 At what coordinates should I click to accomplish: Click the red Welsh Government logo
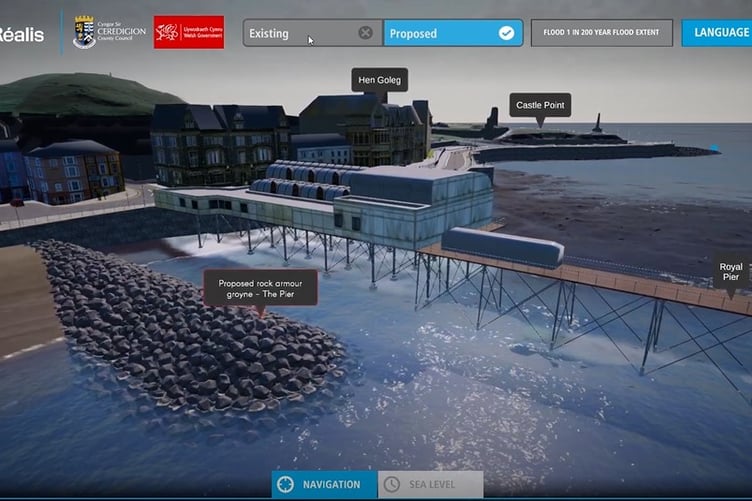[188, 32]
